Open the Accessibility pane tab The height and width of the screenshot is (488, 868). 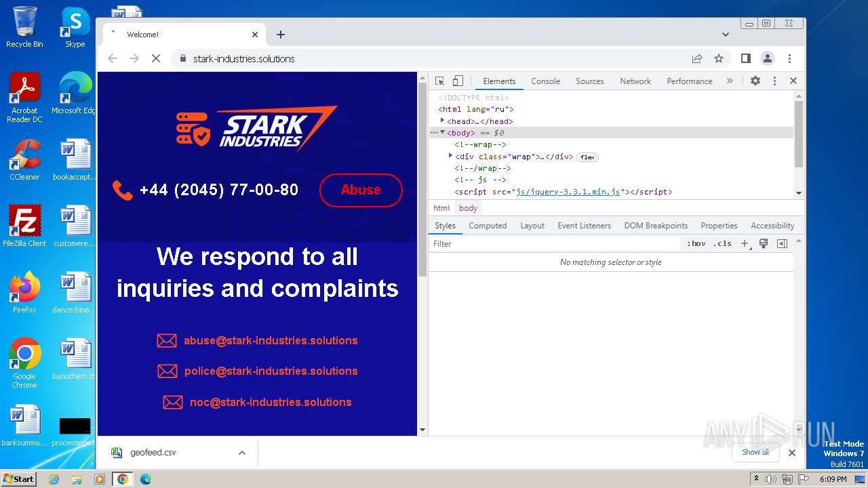pyautogui.click(x=772, y=226)
